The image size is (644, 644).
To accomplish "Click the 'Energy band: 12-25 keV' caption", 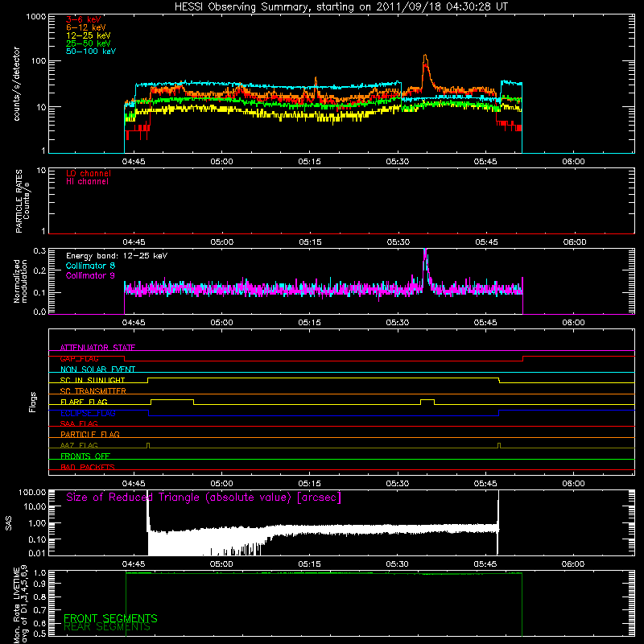I will click(x=117, y=256).
